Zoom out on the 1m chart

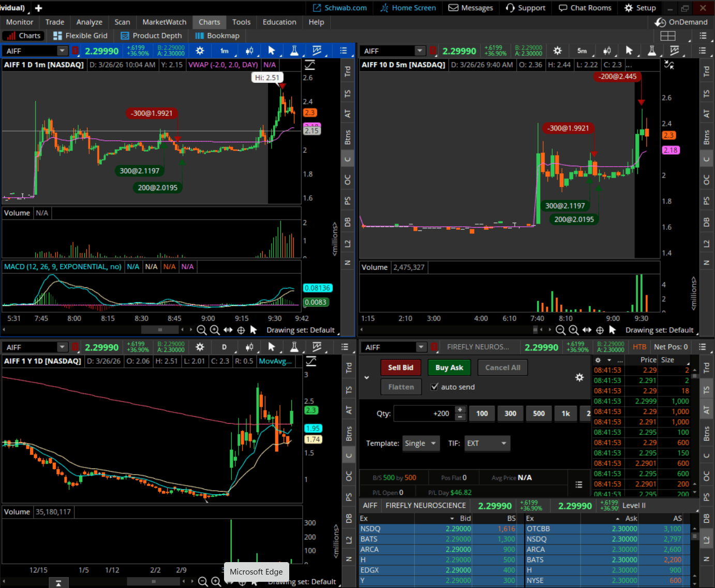(x=202, y=330)
